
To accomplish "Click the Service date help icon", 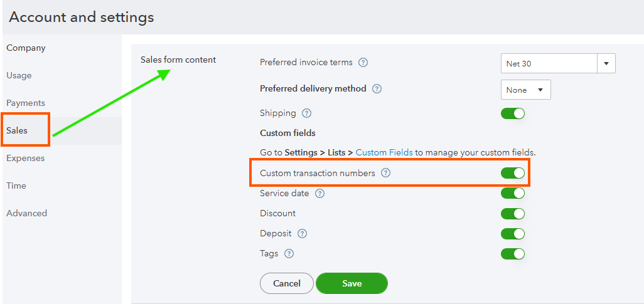I will [319, 194].
